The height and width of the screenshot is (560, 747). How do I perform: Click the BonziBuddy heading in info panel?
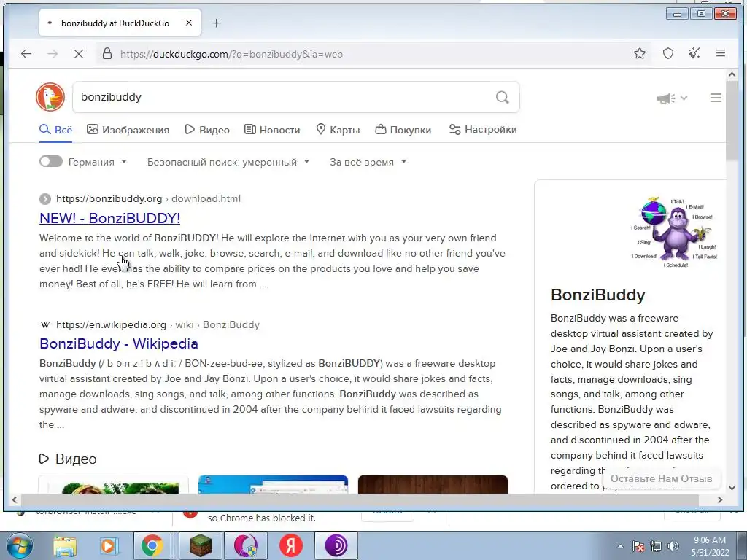point(598,295)
